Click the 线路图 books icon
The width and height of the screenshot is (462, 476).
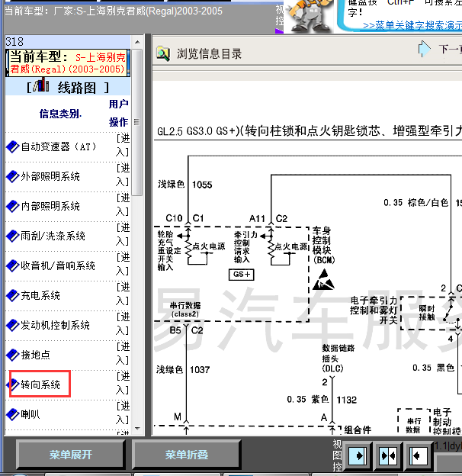pyautogui.click(x=41, y=85)
